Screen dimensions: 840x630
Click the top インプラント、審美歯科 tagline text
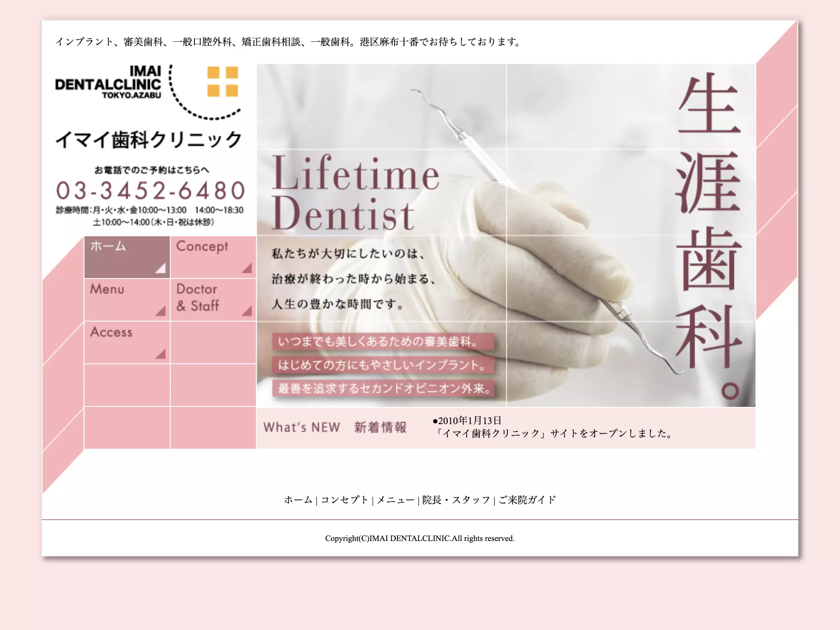coord(288,42)
